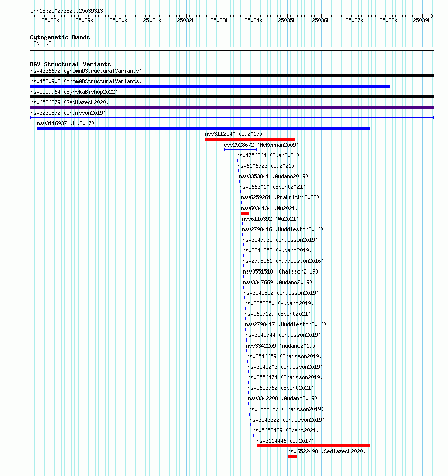Click nsv6106723 Wu2021 label
The width and height of the screenshot is (448, 476).
(x=266, y=166)
